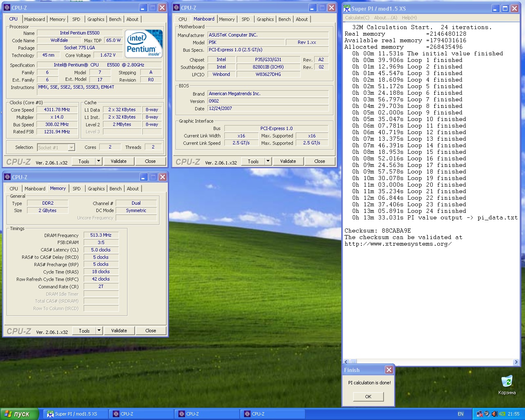
Task: Click the Intel Pentium inside logo
Action: coord(144,43)
